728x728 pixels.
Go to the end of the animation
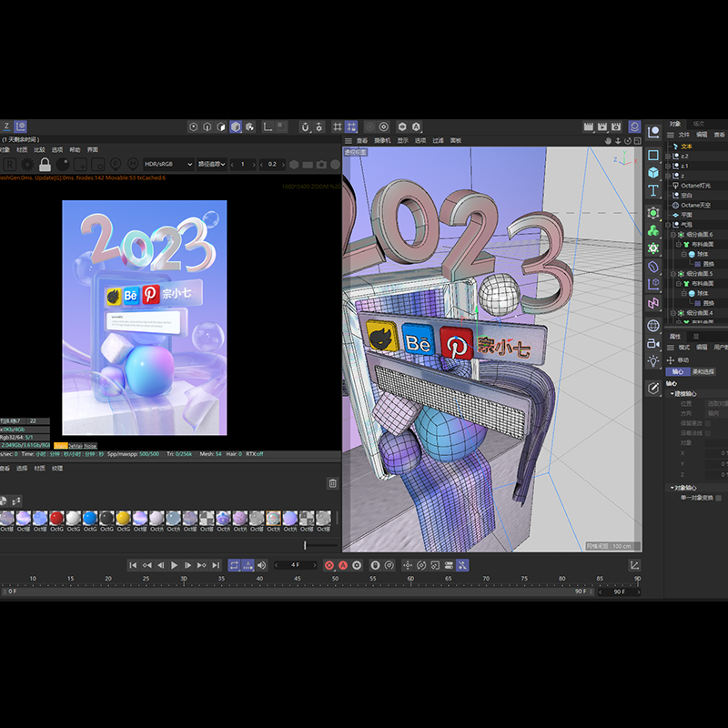tap(216, 565)
